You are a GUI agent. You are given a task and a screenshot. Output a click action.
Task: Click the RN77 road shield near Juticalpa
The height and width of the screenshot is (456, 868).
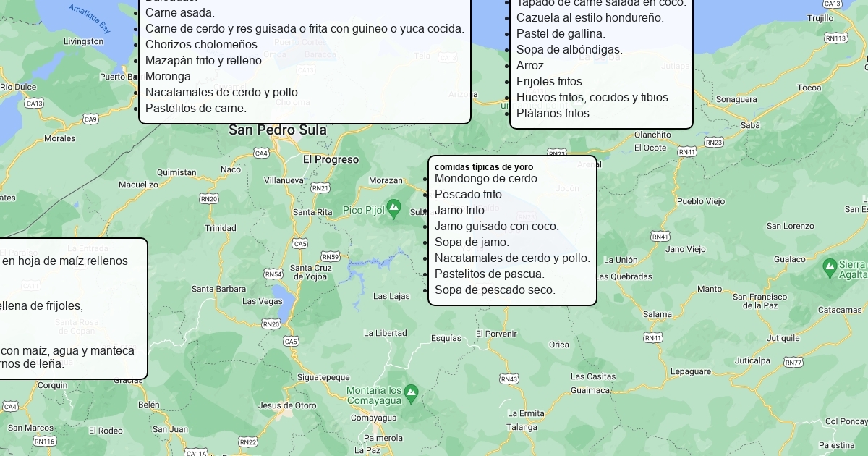tap(793, 363)
